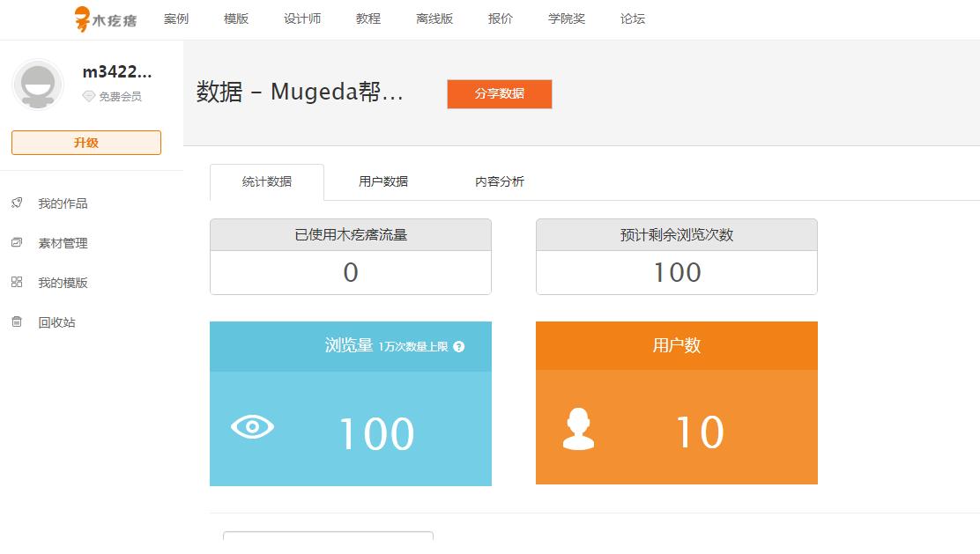
Task: Open the 内容分析 tab
Action: point(500,181)
